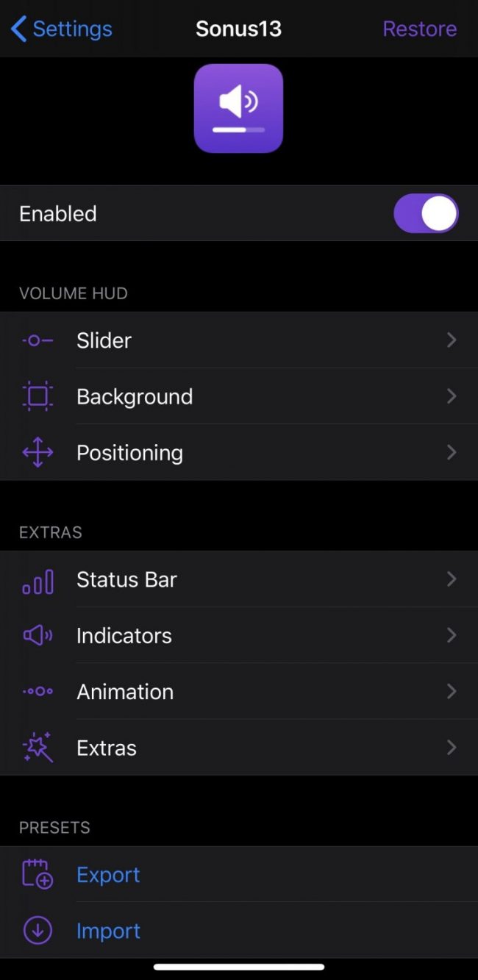Tap the Restore button
Image resolution: width=478 pixels, height=980 pixels.
coord(419,29)
